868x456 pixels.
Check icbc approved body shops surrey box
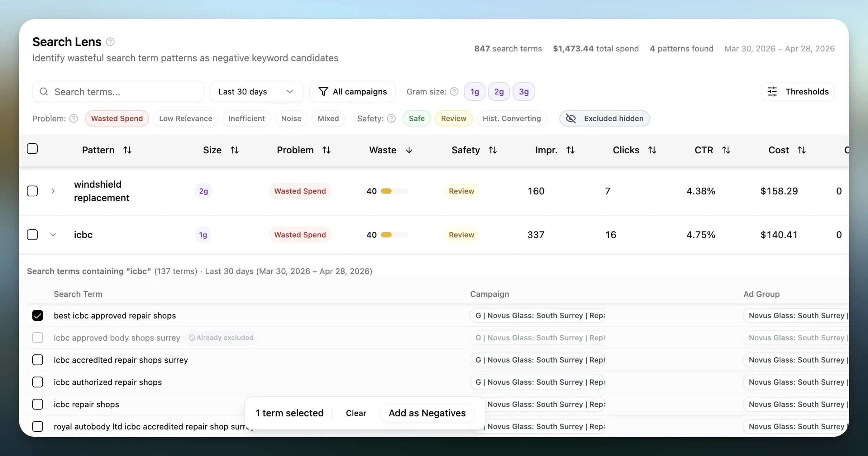(x=38, y=338)
